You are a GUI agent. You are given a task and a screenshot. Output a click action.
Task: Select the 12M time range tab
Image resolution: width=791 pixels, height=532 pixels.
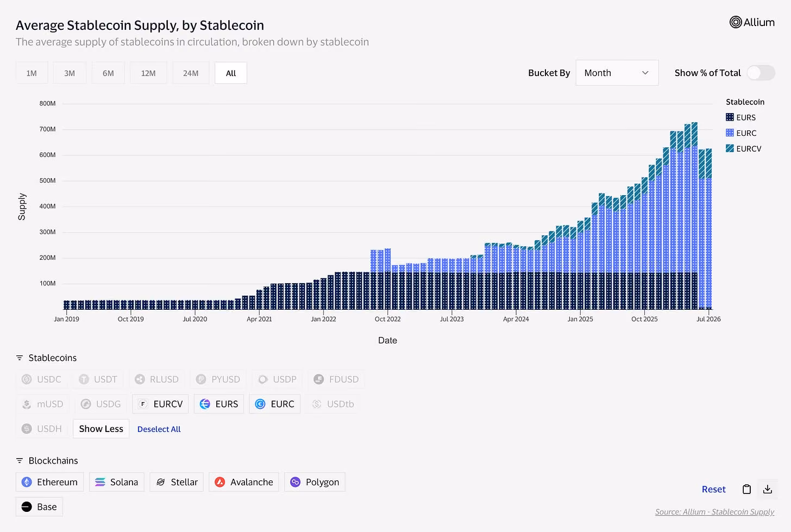coord(148,73)
